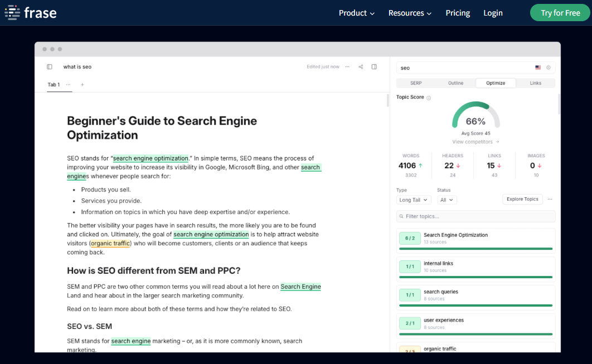Viewport: 592px width, 364px height.
Task: Select the Optimize tab
Action: (496, 83)
